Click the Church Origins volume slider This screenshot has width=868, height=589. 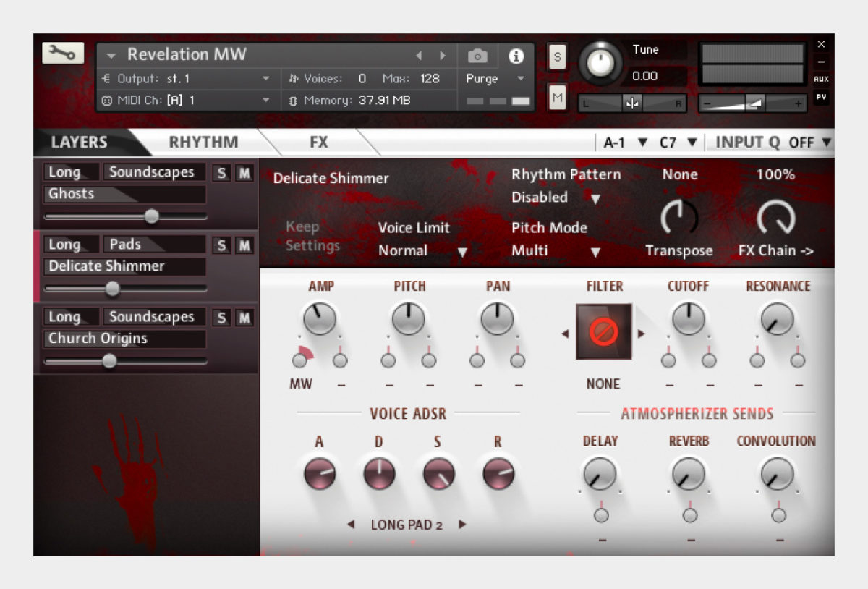click(x=110, y=361)
